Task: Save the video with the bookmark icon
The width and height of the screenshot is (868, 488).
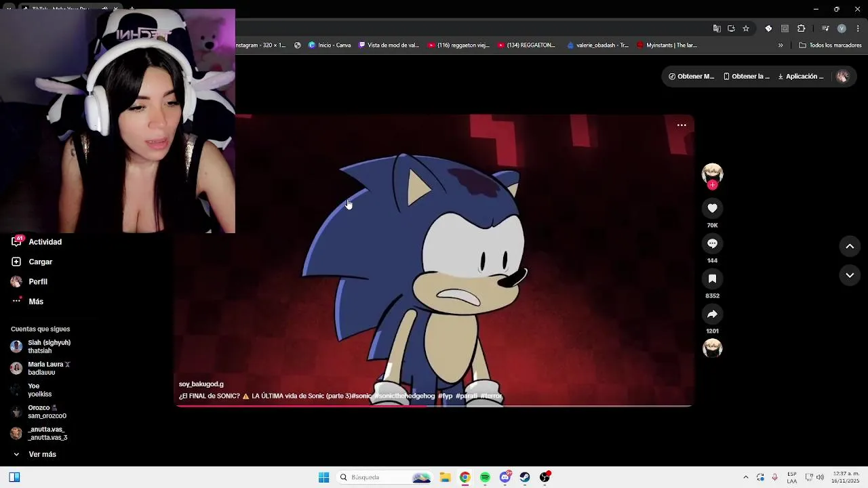Action: tap(712, 279)
